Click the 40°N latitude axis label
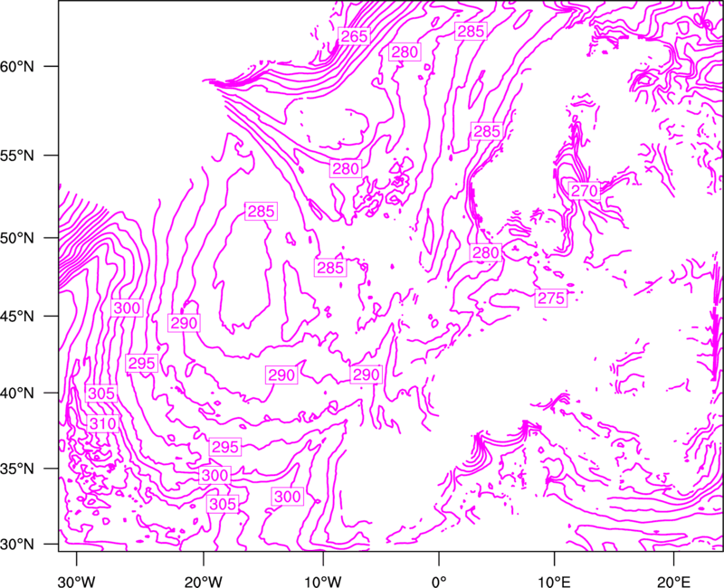This screenshot has width=724, height=588. (17, 394)
